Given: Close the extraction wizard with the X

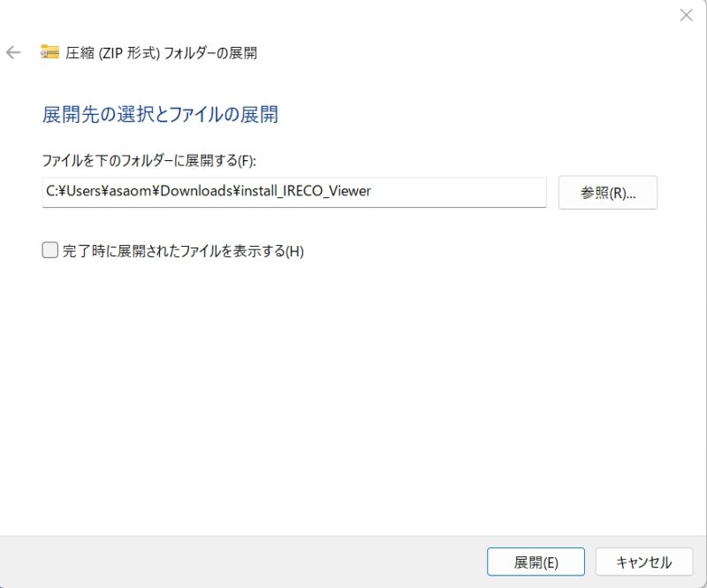Looking at the screenshot, I should [x=686, y=14].
